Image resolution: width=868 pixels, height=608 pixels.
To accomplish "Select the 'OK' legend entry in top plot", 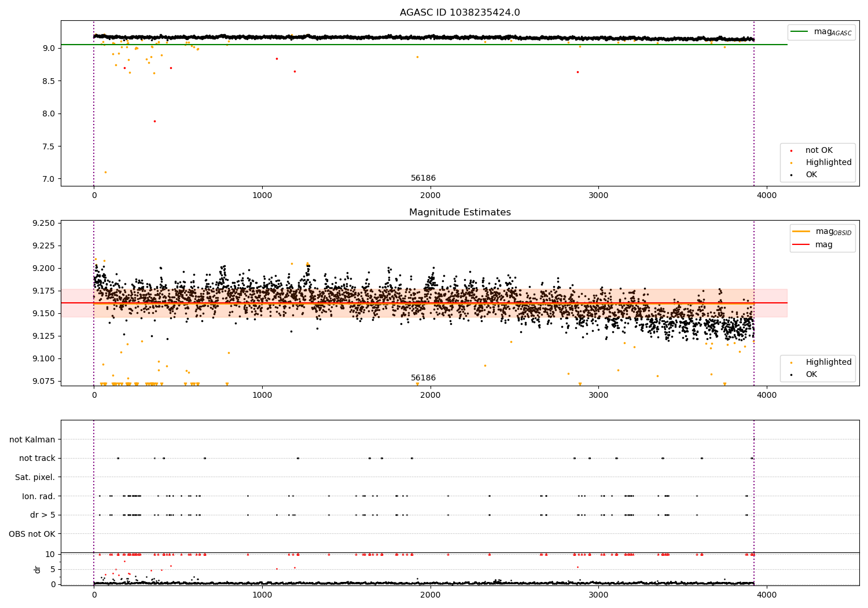I will pyautogui.click(x=811, y=175).
